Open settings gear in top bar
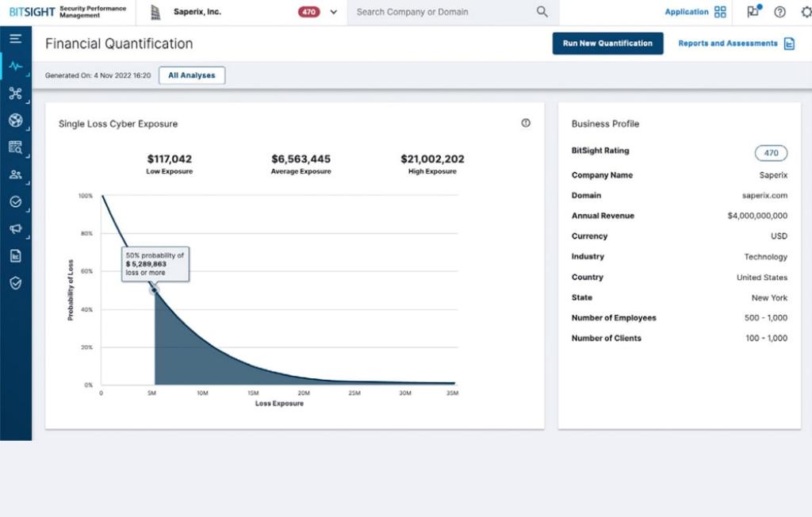This screenshot has width=812, height=517. click(806, 12)
